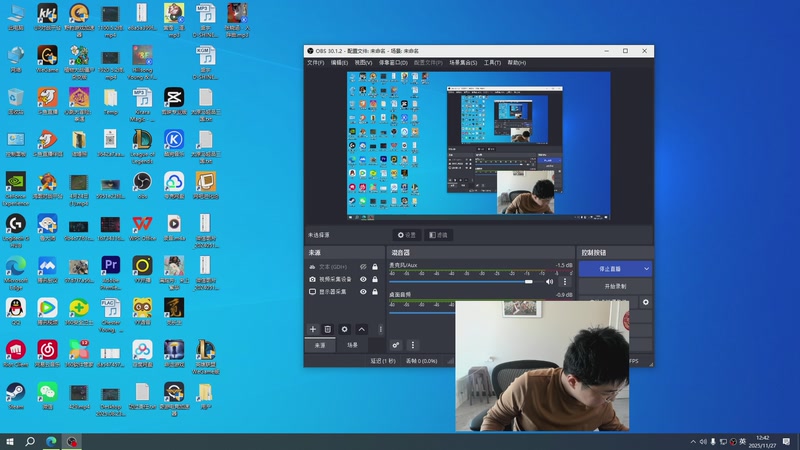
Task: Open the 工具(T) menu in OBS
Action: pyautogui.click(x=492, y=63)
